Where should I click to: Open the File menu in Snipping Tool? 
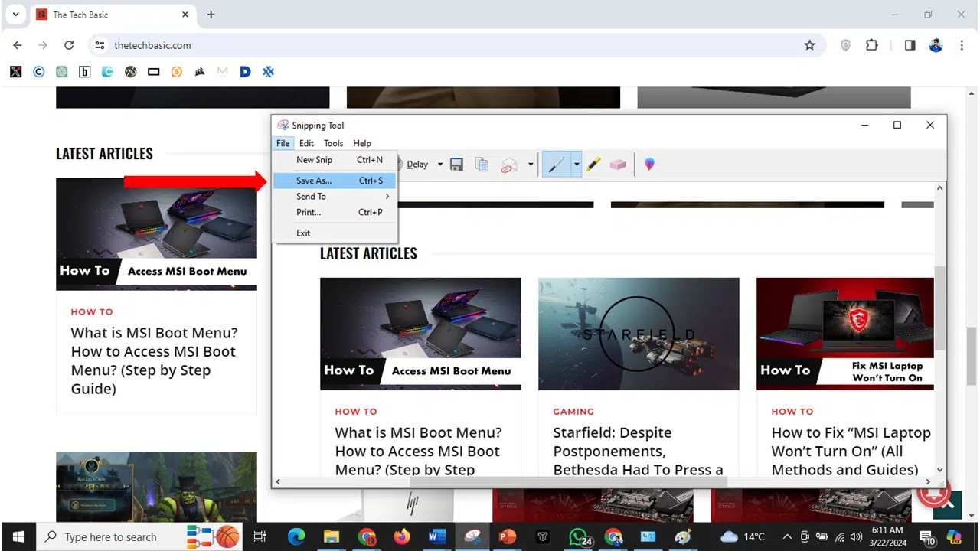point(283,143)
